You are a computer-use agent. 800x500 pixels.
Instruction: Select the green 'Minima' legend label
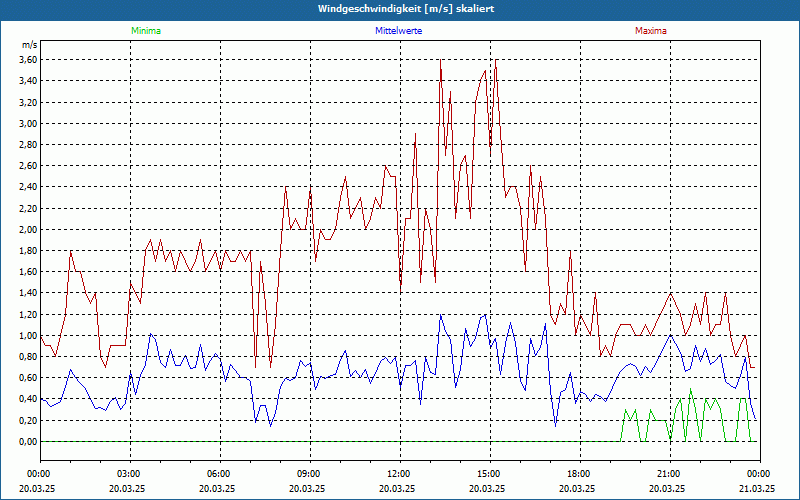pos(146,31)
